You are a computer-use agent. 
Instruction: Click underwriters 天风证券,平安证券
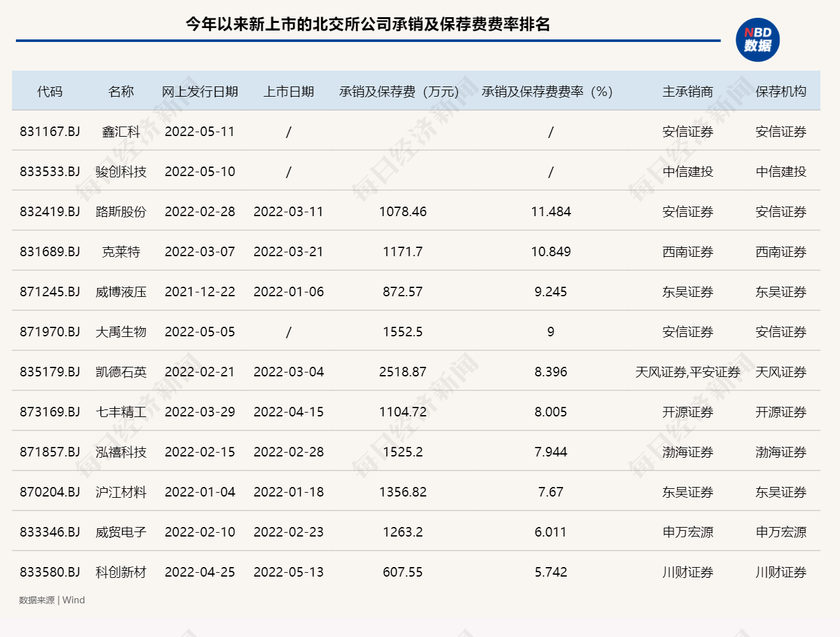point(687,372)
